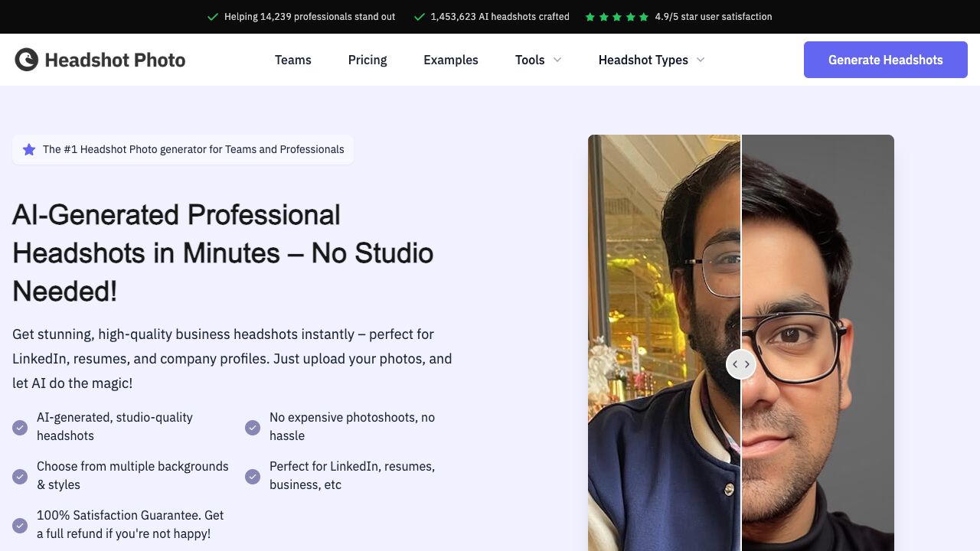Open the Examples navigation link
The width and height of the screenshot is (980, 551).
click(x=451, y=60)
